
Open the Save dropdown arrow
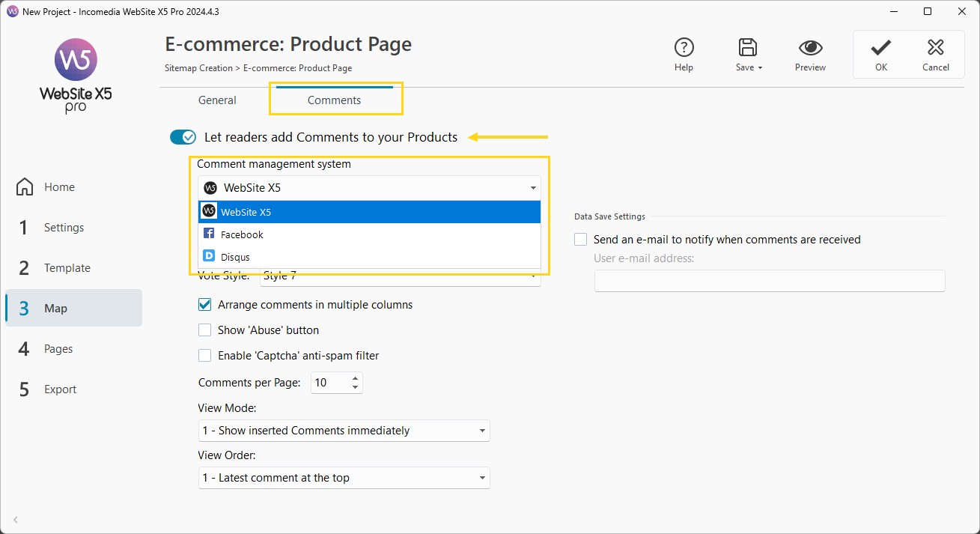[x=760, y=68]
